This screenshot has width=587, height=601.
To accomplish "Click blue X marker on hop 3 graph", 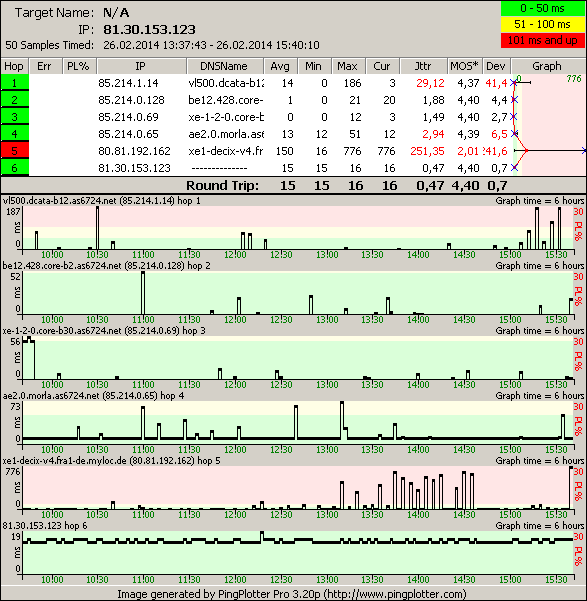I will [x=514, y=117].
